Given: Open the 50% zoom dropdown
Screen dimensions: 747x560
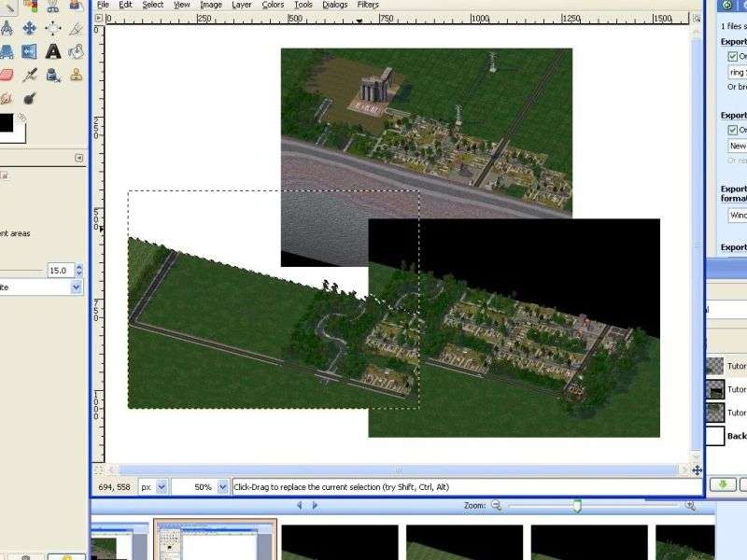Looking at the screenshot, I should point(222,486).
